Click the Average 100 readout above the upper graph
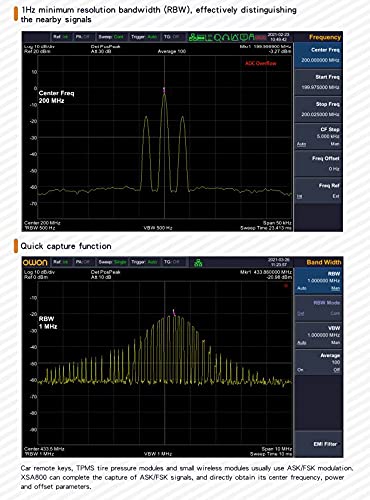 172,51
